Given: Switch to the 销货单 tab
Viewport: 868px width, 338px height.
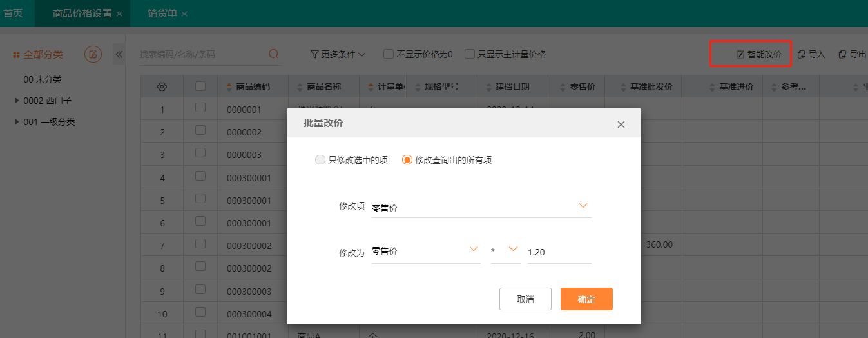Looking at the screenshot, I should [162, 14].
